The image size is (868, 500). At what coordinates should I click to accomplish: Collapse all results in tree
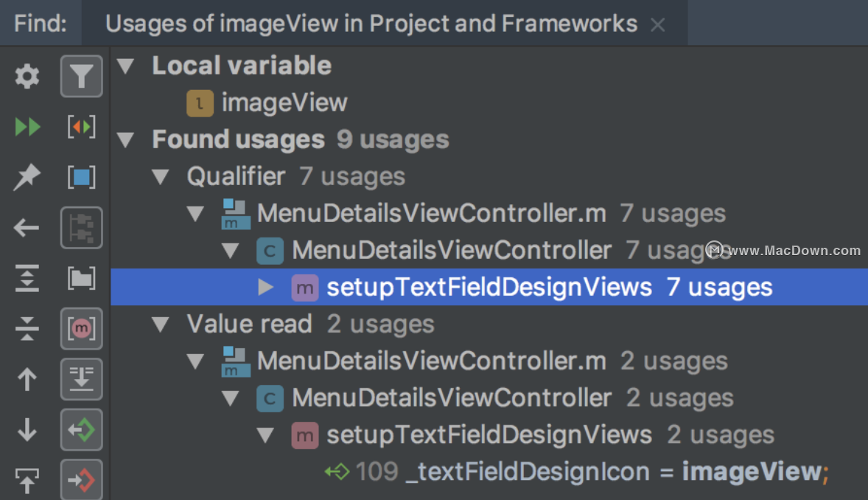(x=27, y=329)
